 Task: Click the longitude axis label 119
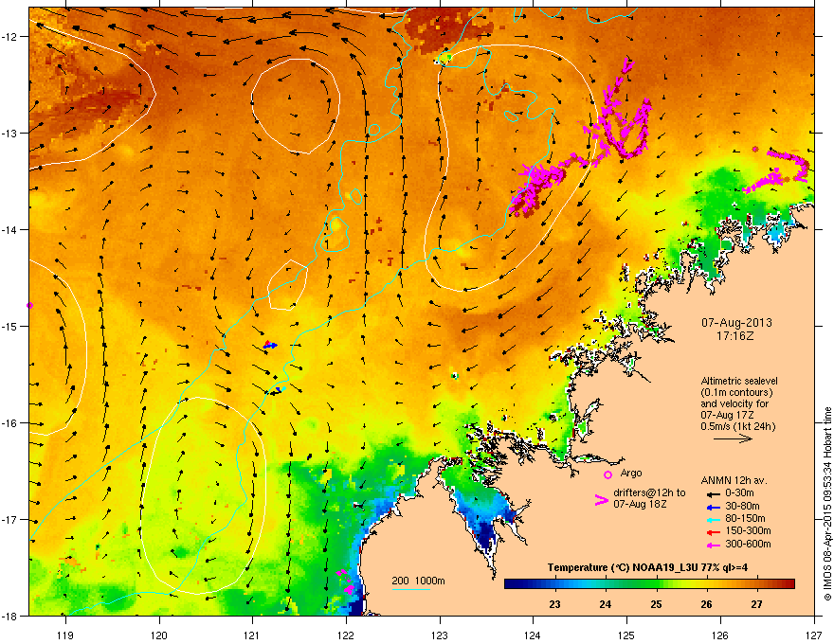click(65, 635)
